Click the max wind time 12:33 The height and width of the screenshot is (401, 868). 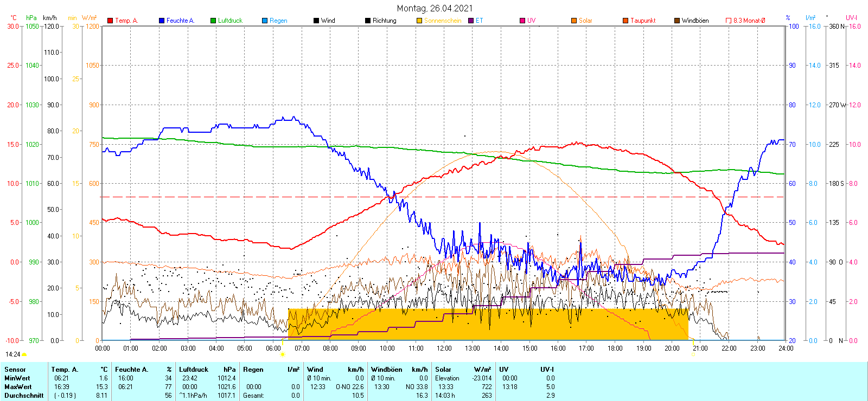click(x=318, y=387)
